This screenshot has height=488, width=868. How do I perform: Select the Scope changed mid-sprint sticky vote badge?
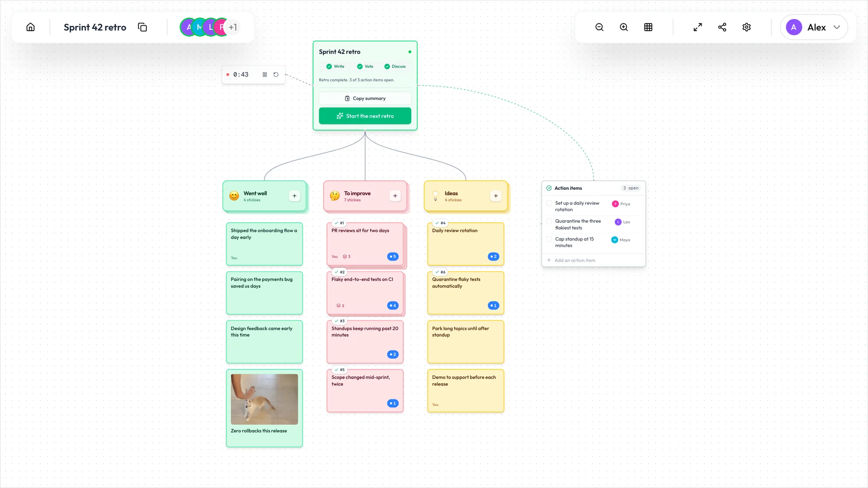(393, 403)
